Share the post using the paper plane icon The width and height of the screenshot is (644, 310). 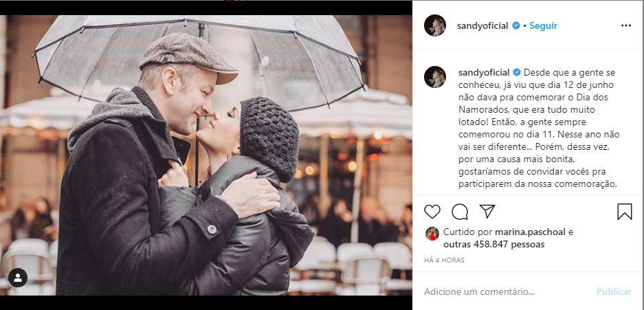pyautogui.click(x=487, y=211)
